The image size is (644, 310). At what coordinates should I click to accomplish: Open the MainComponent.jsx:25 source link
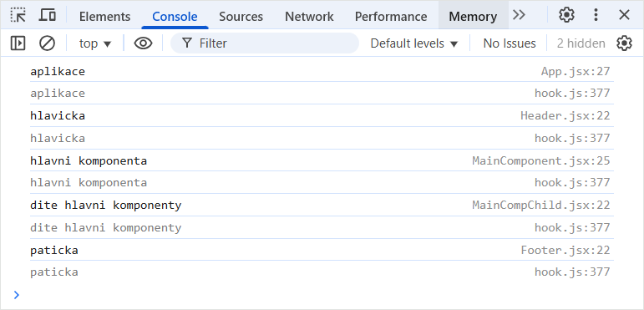541,160
